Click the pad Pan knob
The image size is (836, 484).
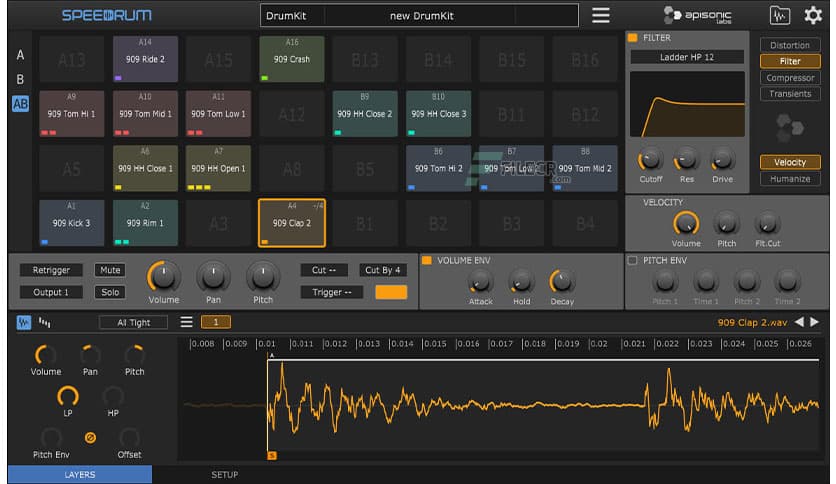(x=213, y=277)
